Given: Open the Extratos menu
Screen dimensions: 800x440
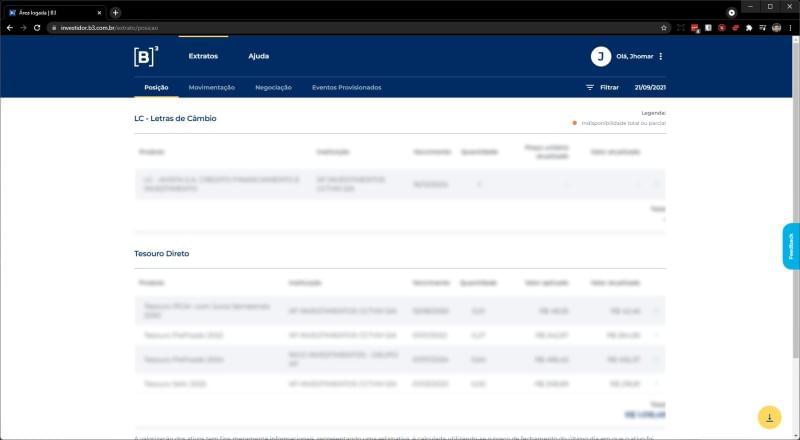Looking at the screenshot, I should [203, 56].
